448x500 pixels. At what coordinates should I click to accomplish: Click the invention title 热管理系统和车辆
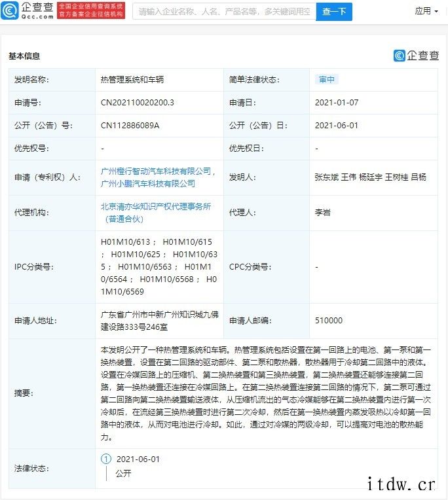[x=132, y=79]
